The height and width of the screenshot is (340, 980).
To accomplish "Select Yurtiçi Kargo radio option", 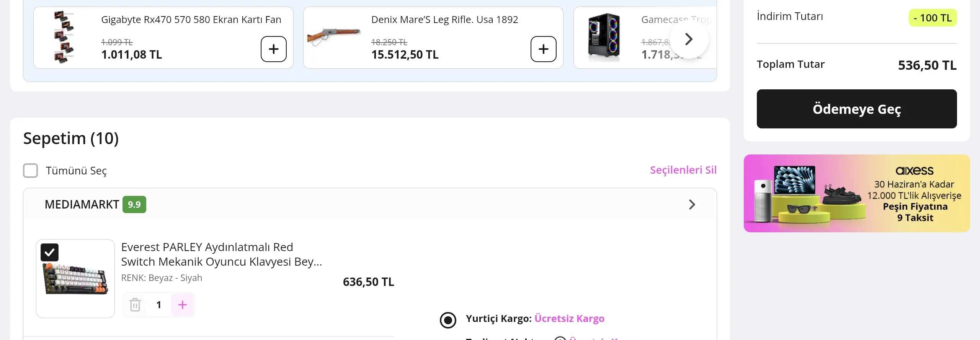I will click(448, 320).
